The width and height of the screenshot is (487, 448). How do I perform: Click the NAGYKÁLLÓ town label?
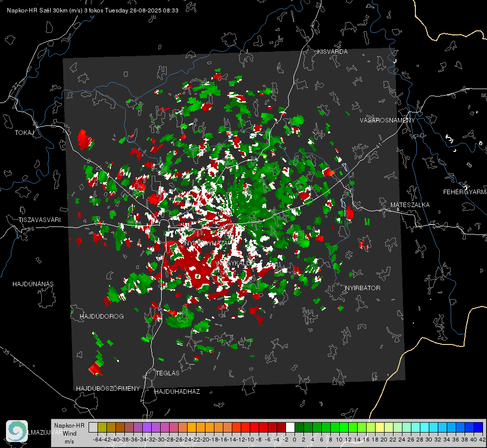[x=234, y=263]
